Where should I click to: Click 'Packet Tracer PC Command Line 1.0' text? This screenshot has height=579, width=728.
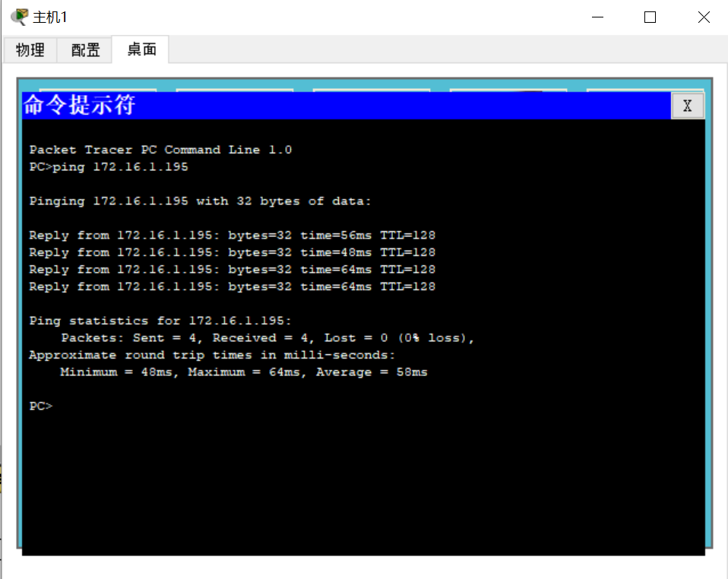pos(160,150)
